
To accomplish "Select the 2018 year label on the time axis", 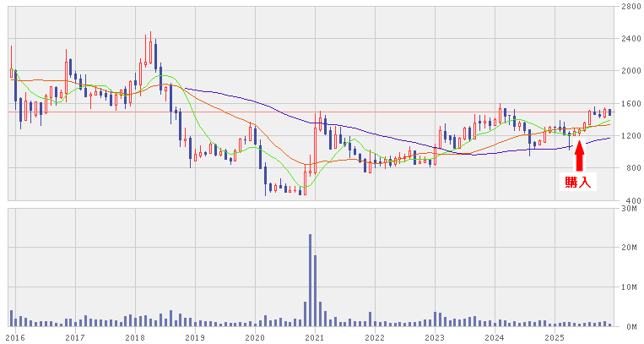I will point(135,337).
